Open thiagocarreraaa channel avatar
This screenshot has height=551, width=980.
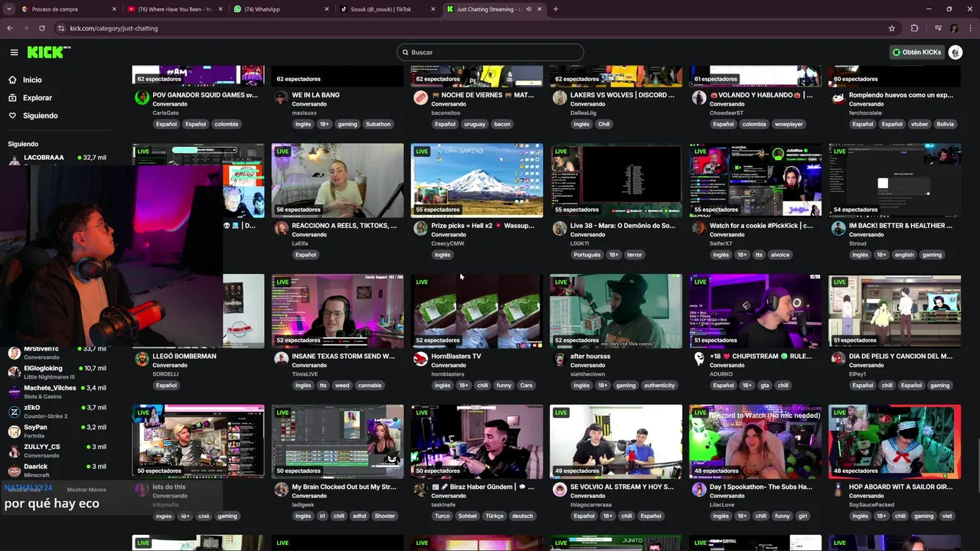pos(560,489)
